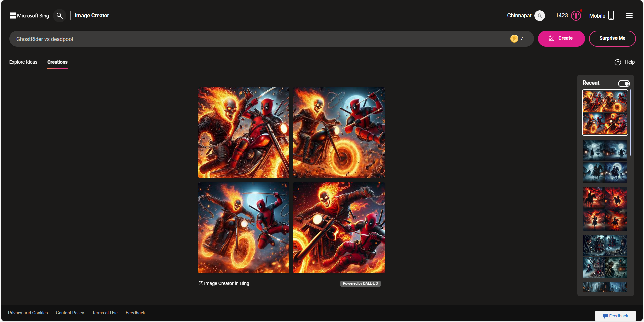
Task: Open Bing search with magnifier icon
Action: (x=60, y=16)
